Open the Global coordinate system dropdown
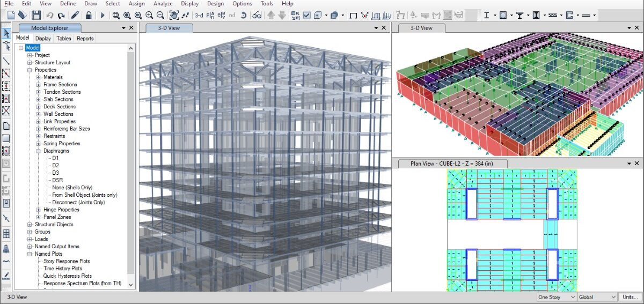The height and width of the screenshot is (304, 644). [x=597, y=297]
